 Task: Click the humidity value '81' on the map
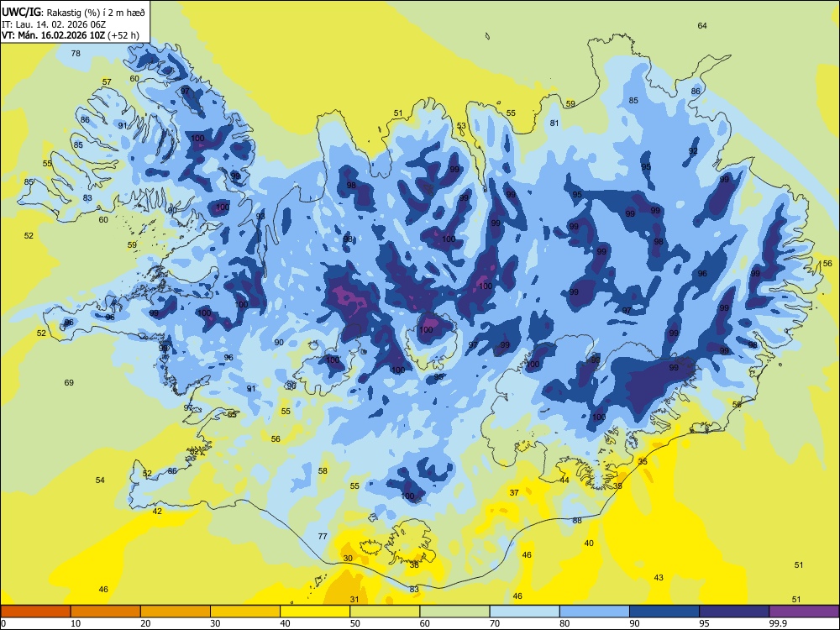pos(554,123)
